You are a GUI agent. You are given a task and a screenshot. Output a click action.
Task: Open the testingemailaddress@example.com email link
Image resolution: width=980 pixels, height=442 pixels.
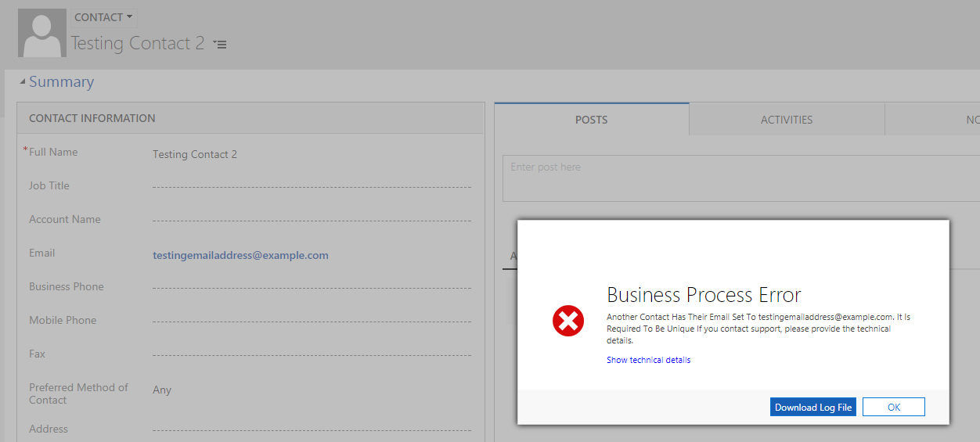(240, 255)
